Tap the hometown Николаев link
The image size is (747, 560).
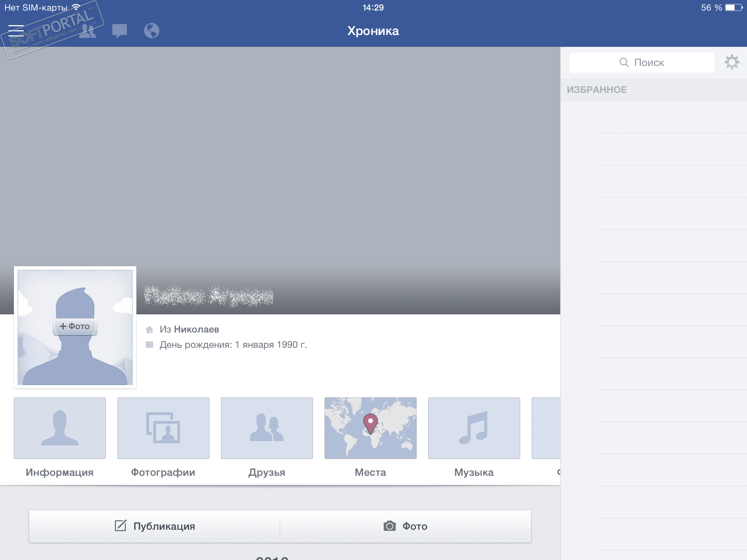coord(196,330)
